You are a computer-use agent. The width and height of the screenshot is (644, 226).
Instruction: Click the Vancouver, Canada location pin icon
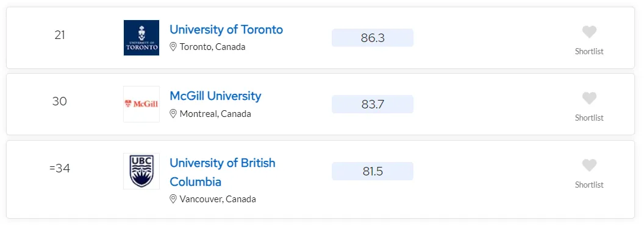click(173, 199)
